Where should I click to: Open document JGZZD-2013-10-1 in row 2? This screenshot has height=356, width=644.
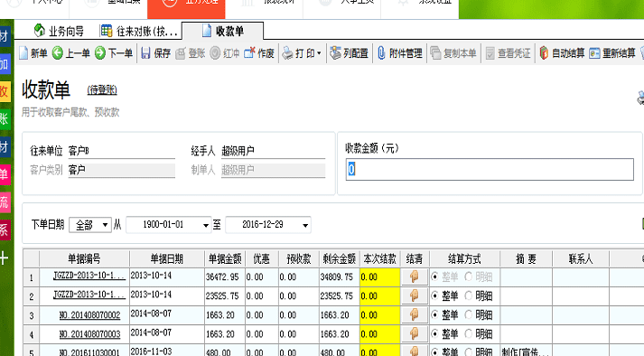pyautogui.click(x=89, y=295)
